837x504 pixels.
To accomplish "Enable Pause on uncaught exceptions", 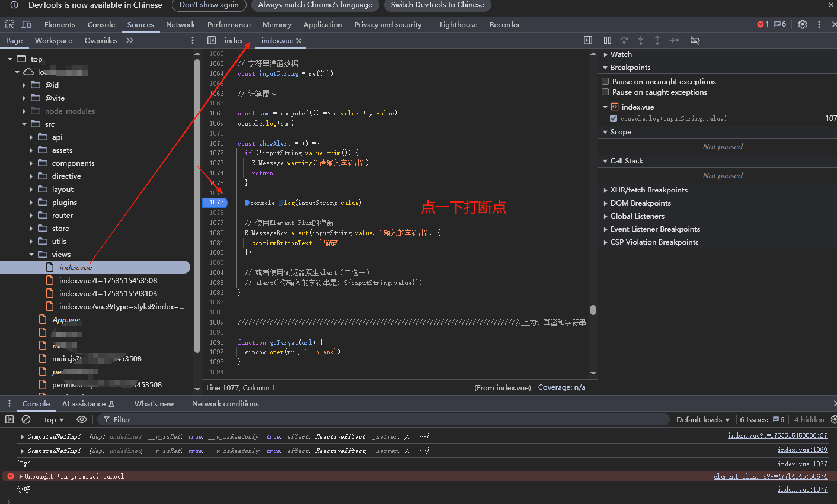I will coord(605,81).
